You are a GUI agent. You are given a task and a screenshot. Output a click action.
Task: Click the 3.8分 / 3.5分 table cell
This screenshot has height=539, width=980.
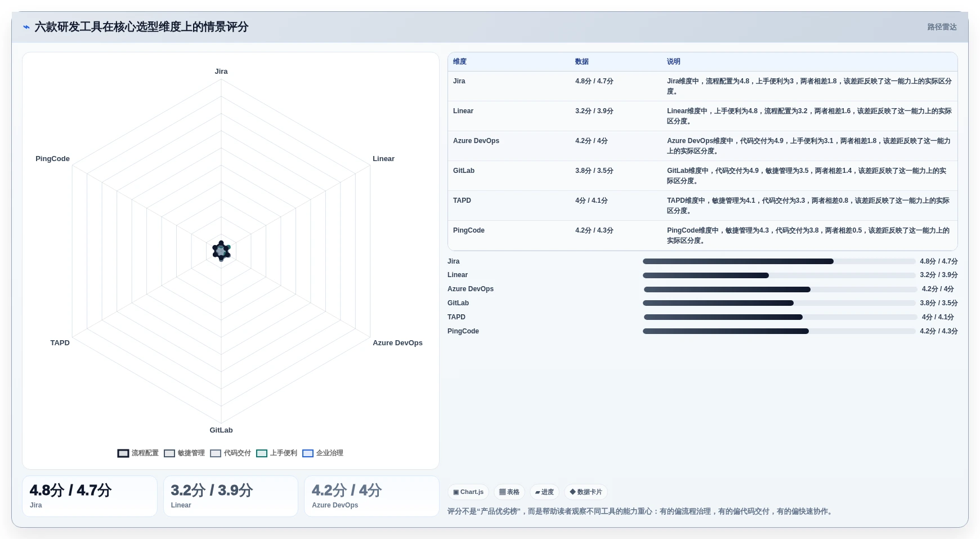(x=594, y=171)
